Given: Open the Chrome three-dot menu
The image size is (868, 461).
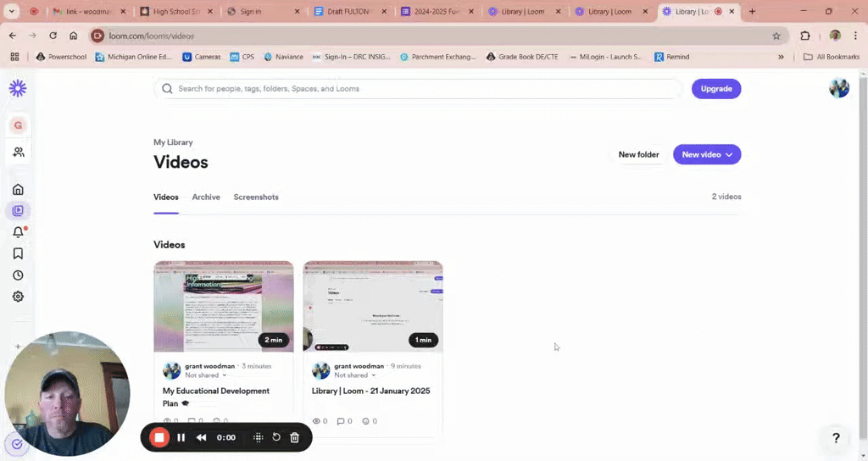Looking at the screenshot, I should point(854,36).
